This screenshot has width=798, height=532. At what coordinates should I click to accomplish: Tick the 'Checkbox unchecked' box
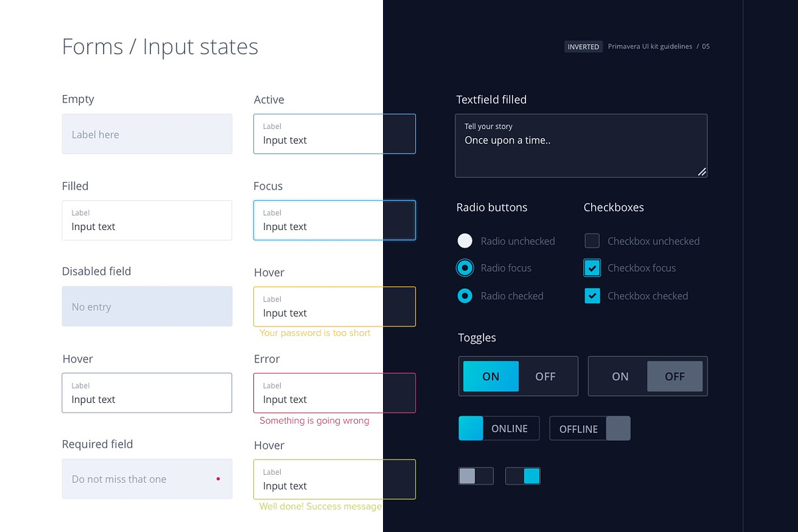[592, 241]
